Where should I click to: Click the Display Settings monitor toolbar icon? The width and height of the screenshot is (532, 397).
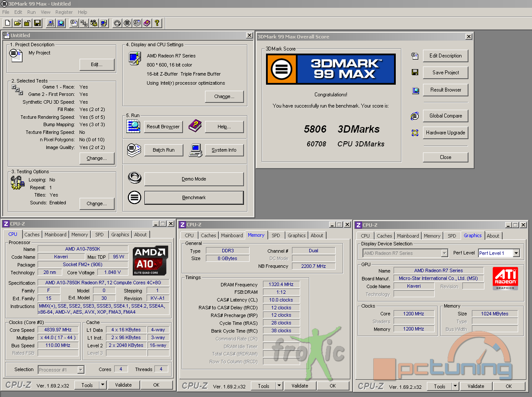(104, 23)
